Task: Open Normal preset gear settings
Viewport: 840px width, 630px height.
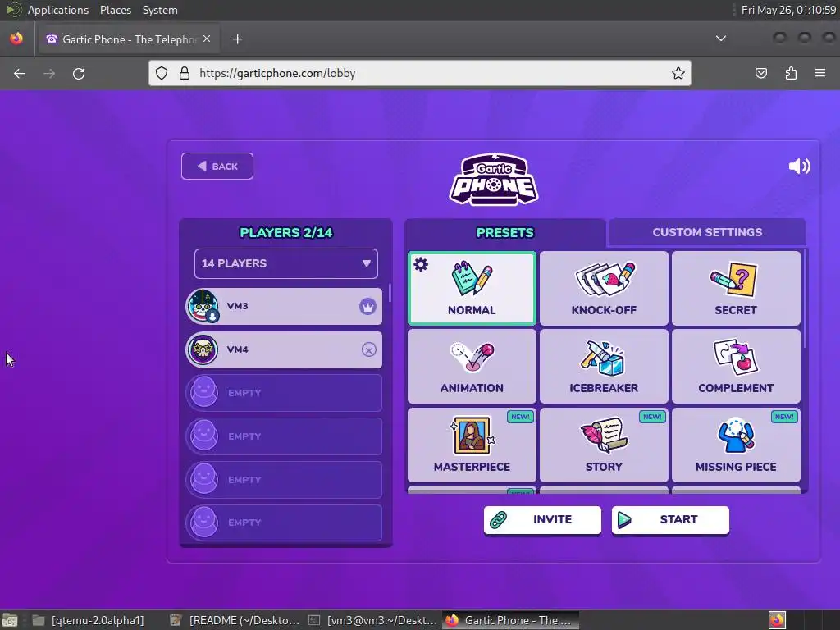Action: (x=421, y=264)
